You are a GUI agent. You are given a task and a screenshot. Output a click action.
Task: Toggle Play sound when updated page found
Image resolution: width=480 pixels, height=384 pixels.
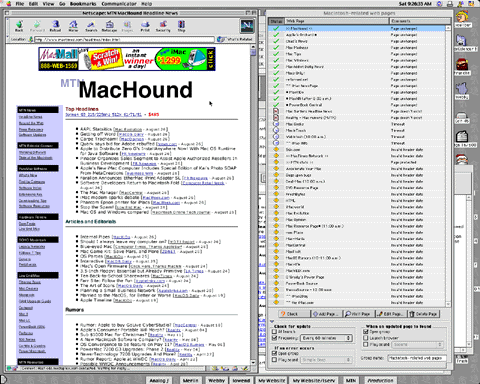pos(366,344)
